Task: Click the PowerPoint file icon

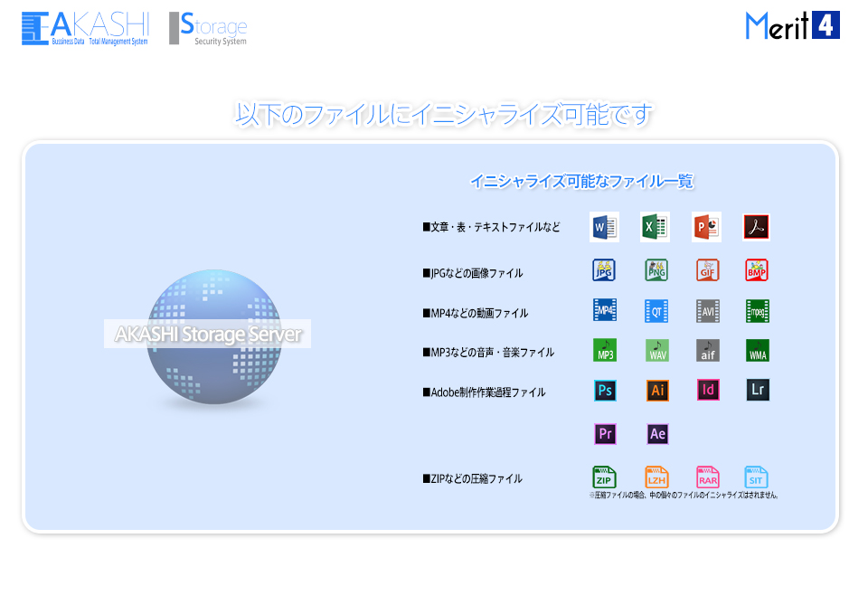Action: (x=706, y=227)
